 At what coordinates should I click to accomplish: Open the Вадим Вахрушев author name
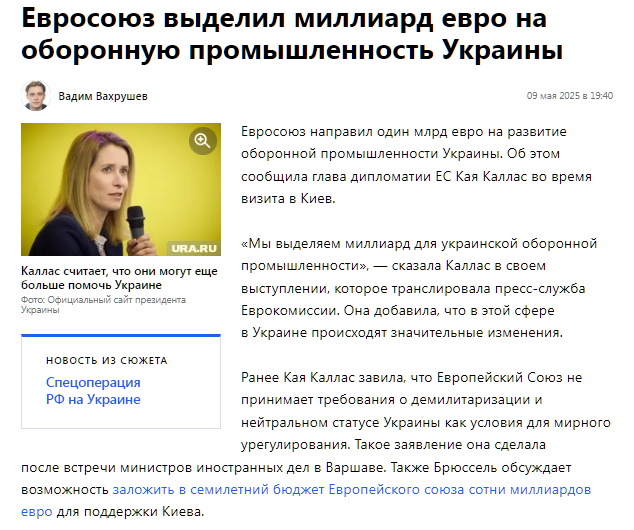[103, 96]
